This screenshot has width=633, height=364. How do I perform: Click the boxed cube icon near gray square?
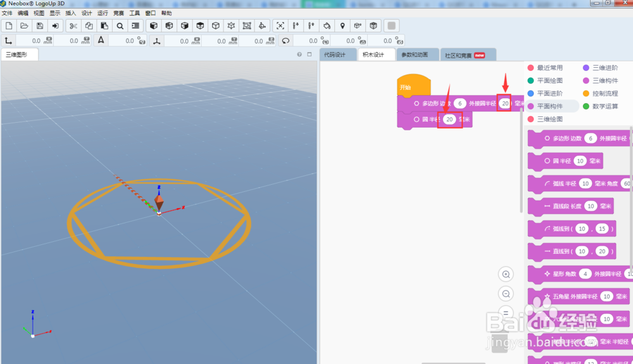pos(373,26)
